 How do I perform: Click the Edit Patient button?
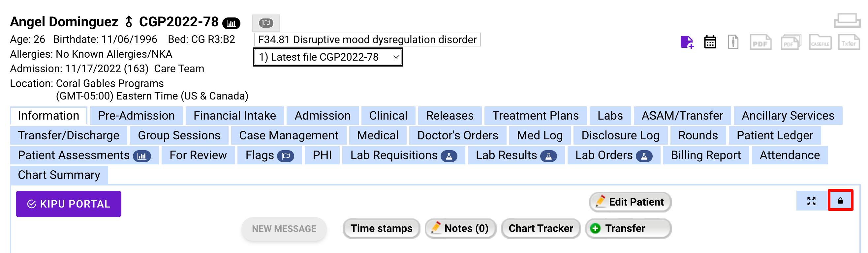click(x=630, y=202)
